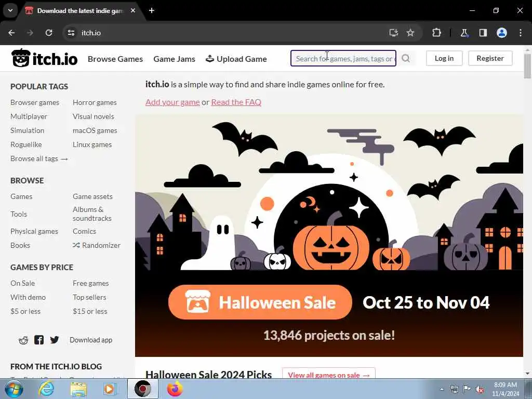Show hidden tray icons arrow

click(x=442, y=390)
